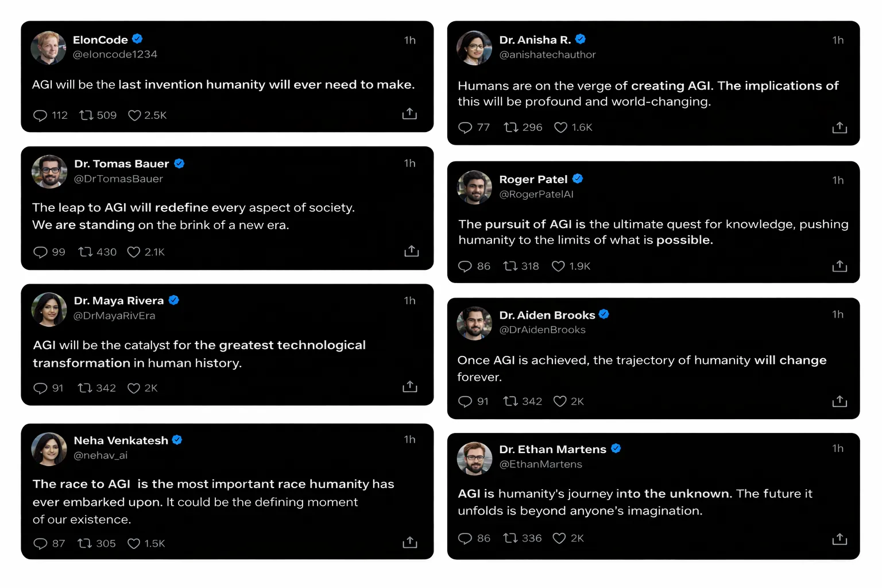Reply to Dr. Anisha R.'s tweet
This screenshot has height=588, width=882.
[465, 127]
